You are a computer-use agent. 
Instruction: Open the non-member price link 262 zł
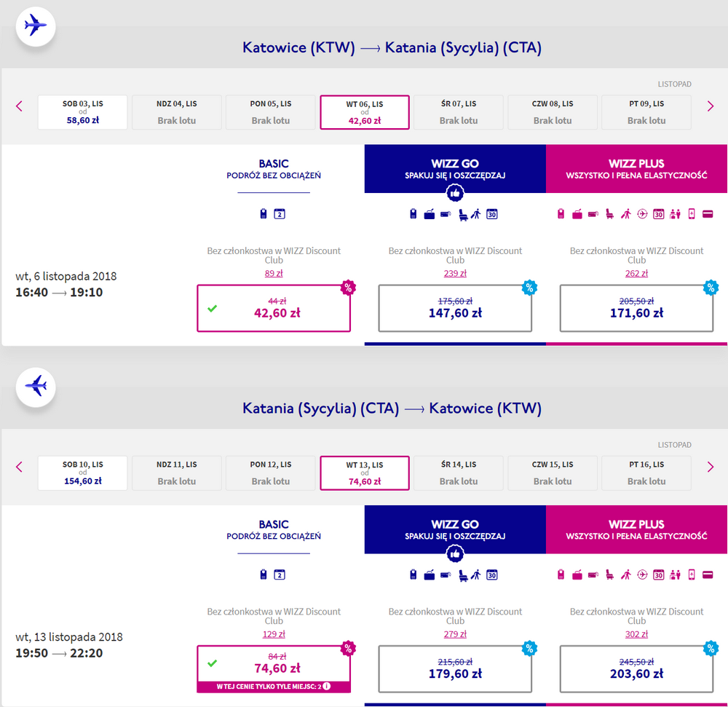point(636,274)
